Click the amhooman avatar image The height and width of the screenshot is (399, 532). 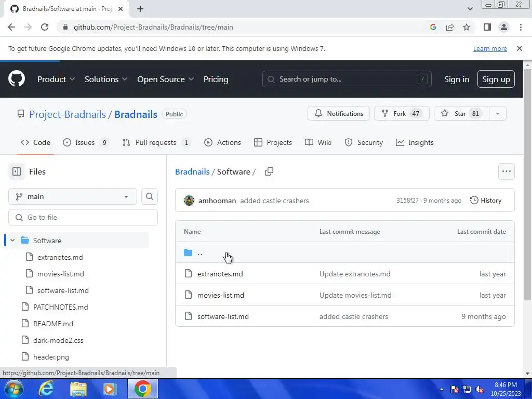[x=189, y=201]
